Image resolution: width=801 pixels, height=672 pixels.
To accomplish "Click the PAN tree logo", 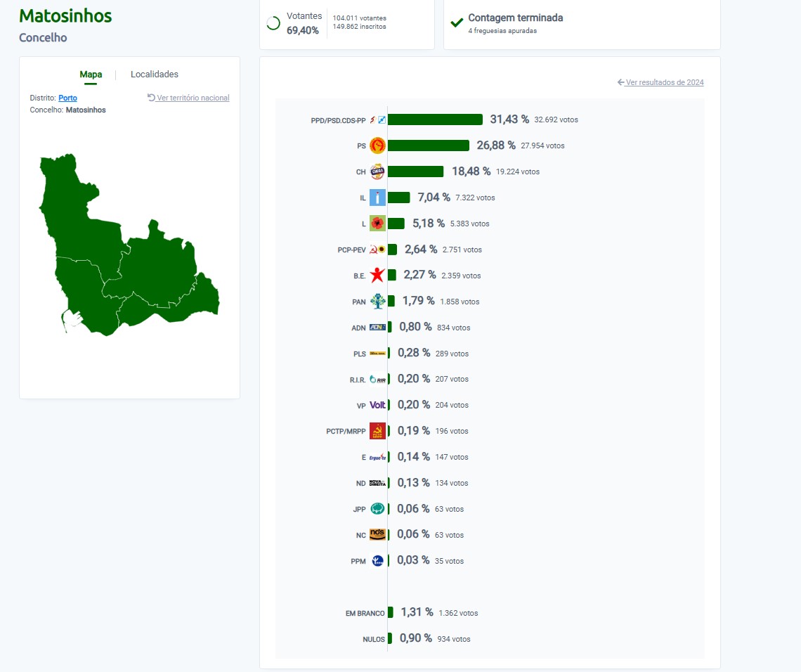I will (377, 302).
